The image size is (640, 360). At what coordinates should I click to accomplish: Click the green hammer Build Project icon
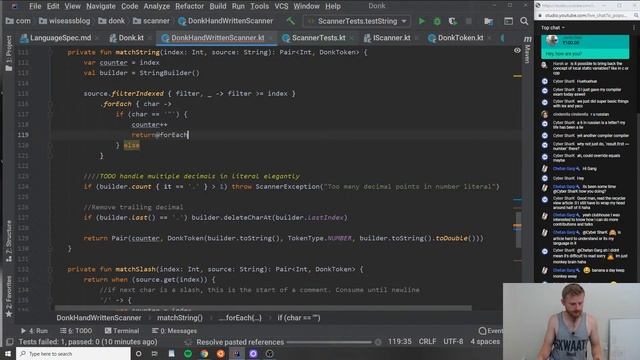(291, 21)
